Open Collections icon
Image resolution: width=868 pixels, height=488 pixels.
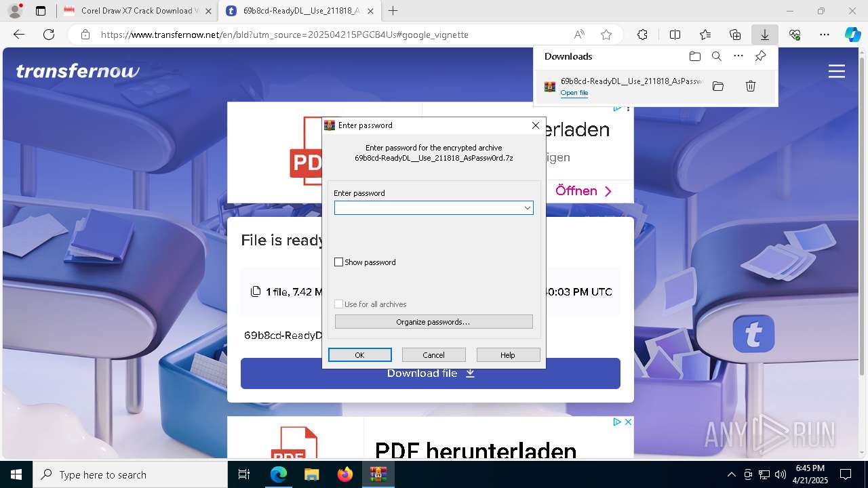735,35
